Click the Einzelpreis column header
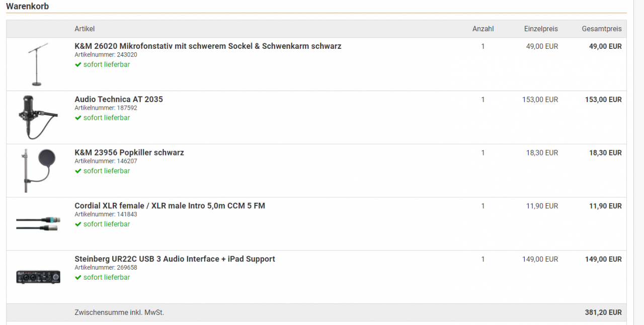The image size is (644, 325). coord(541,29)
